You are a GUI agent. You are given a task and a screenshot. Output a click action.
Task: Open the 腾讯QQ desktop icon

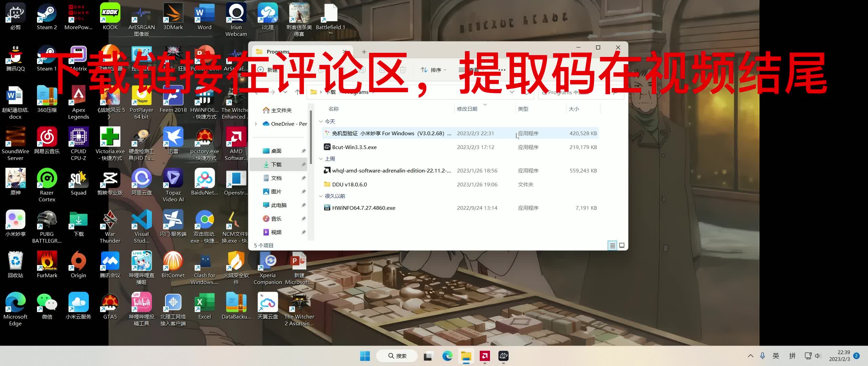(x=15, y=58)
